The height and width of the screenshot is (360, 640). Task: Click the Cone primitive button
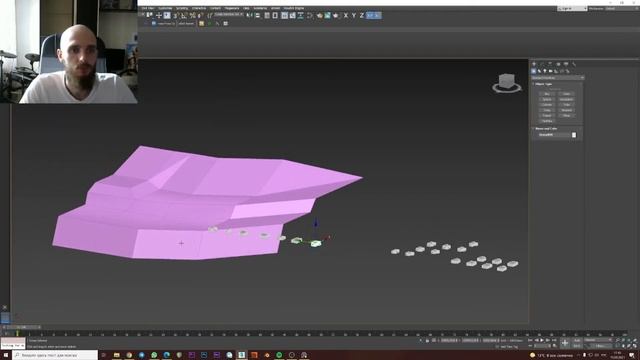coord(567,94)
